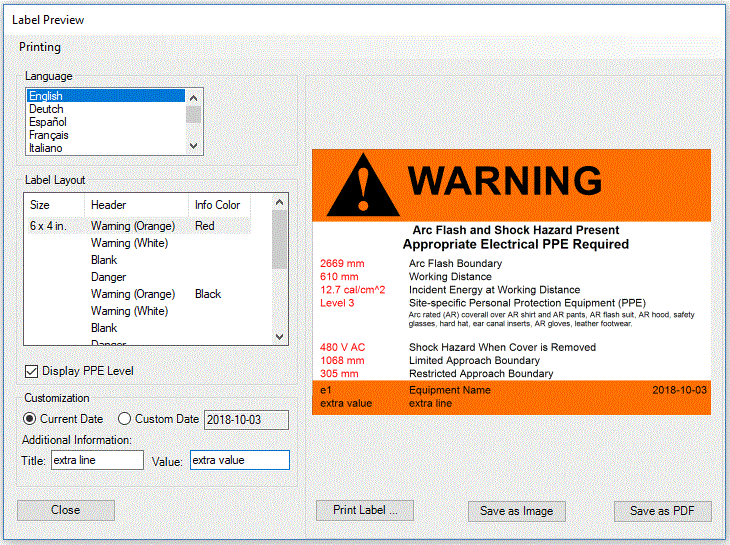Select English in the Language list
Image resolution: width=730 pixels, height=545 pixels.
click(106, 96)
